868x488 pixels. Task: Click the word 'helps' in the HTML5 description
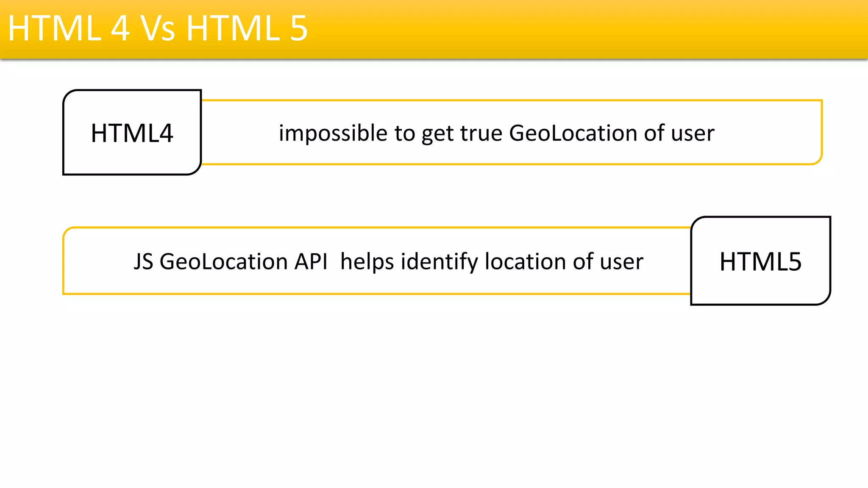[x=367, y=261]
